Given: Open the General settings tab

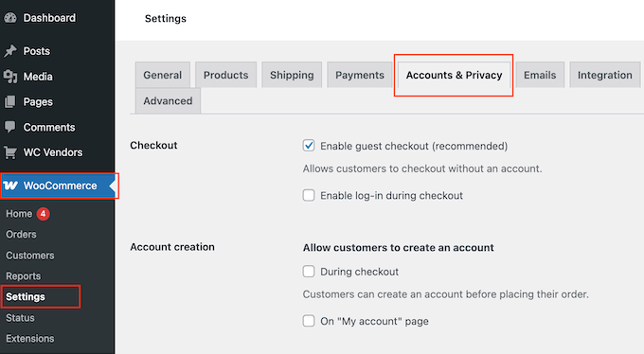Looking at the screenshot, I should tap(163, 75).
